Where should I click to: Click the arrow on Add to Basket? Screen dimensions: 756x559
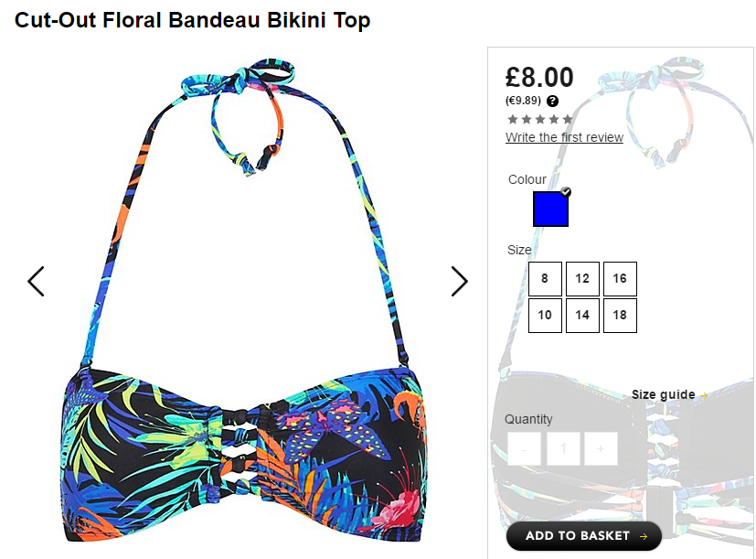(x=644, y=536)
